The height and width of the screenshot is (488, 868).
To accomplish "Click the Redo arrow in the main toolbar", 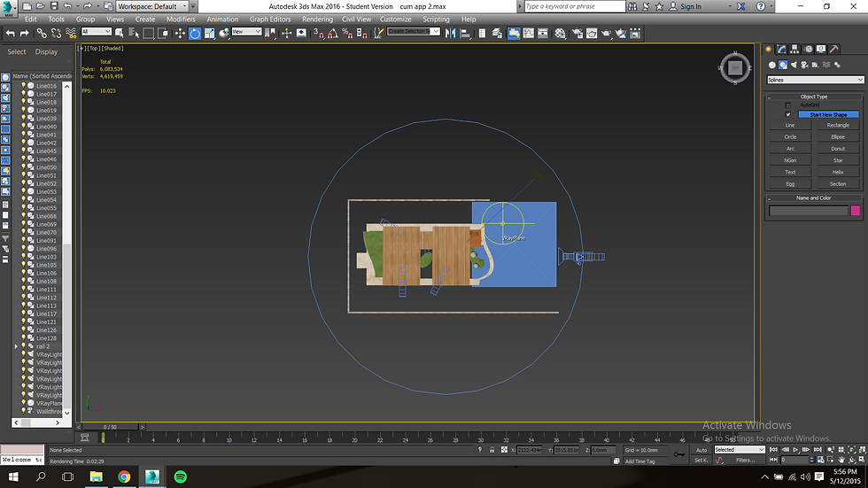I will (25, 33).
